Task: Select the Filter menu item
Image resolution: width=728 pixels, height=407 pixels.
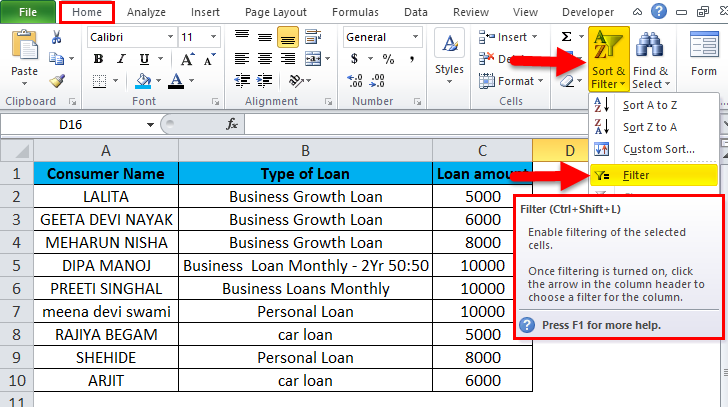Action: (x=654, y=175)
